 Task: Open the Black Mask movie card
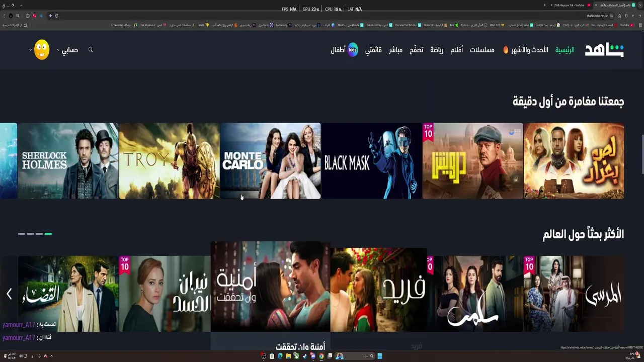coord(371,161)
